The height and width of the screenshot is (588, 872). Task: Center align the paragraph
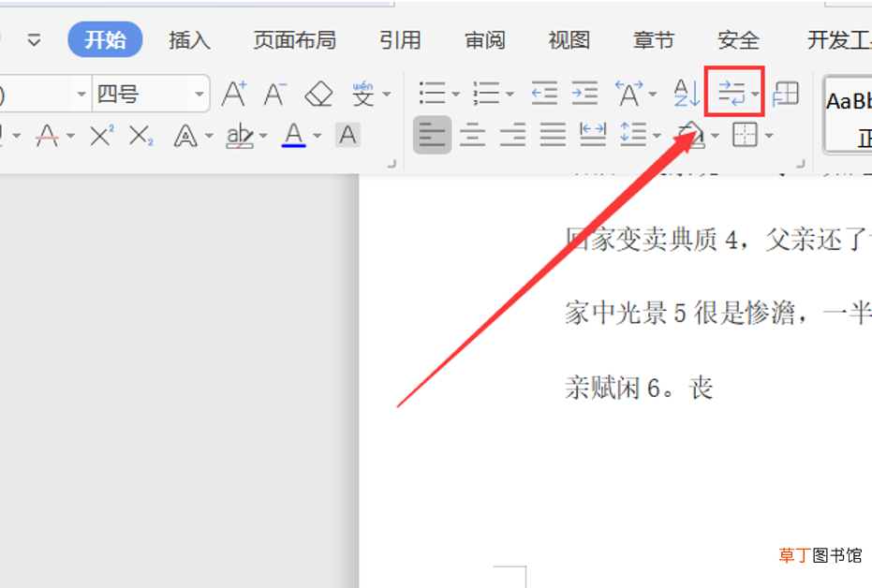(472, 135)
